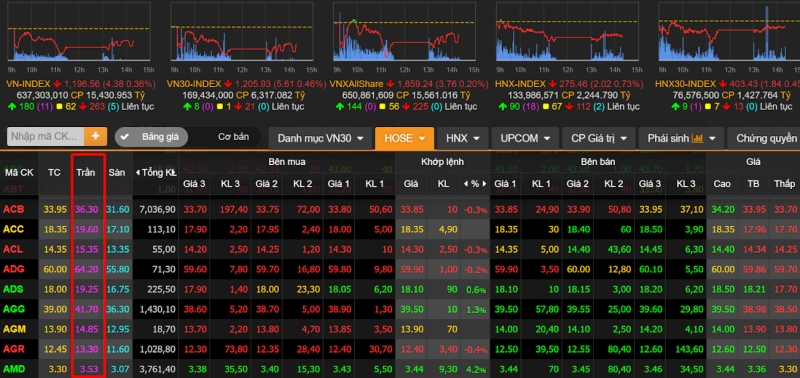
Task: Click ACB ceiling price 36.30
Action: (x=86, y=209)
